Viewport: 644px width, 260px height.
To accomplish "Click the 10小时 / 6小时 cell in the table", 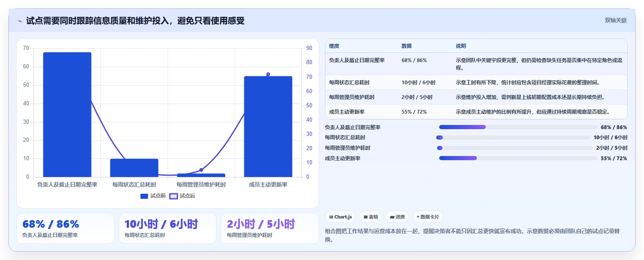I will click(419, 83).
